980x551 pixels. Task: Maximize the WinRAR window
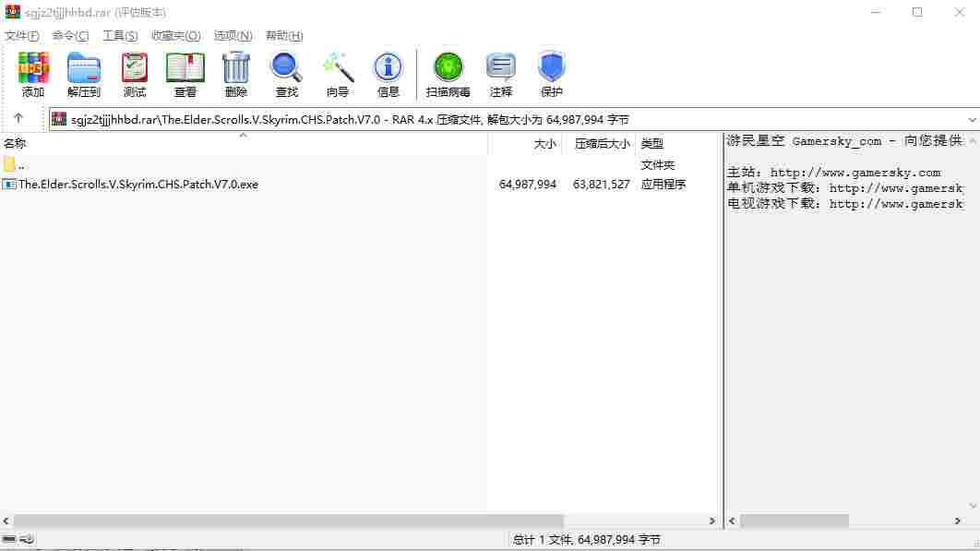click(x=917, y=12)
